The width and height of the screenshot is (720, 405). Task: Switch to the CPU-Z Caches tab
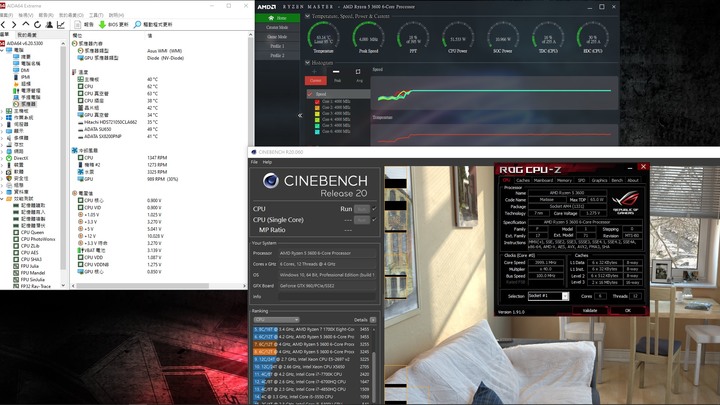tap(523, 180)
